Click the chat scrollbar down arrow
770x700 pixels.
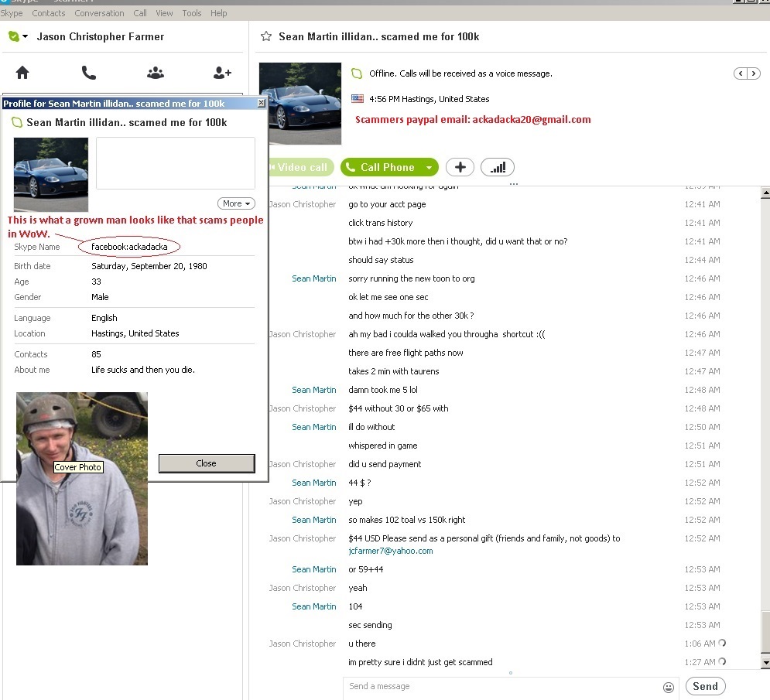click(x=765, y=663)
